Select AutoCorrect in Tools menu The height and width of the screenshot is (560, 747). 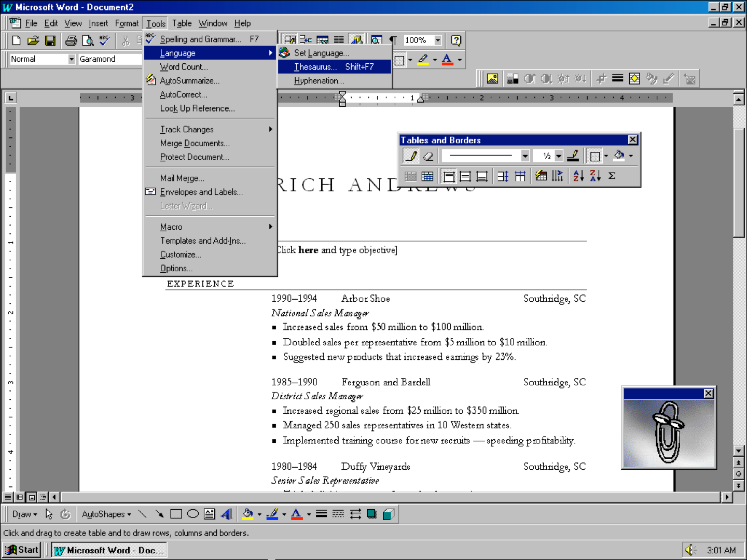click(210, 94)
